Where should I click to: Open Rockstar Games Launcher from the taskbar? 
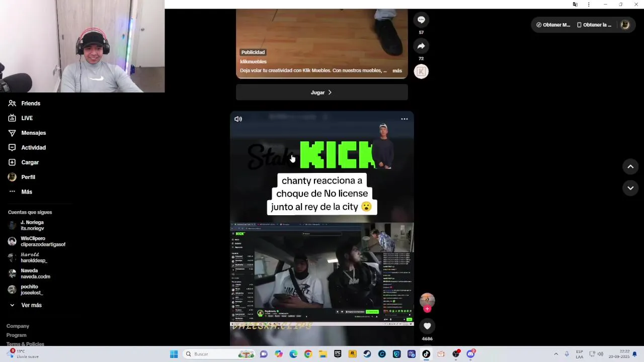tap(352, 354)
